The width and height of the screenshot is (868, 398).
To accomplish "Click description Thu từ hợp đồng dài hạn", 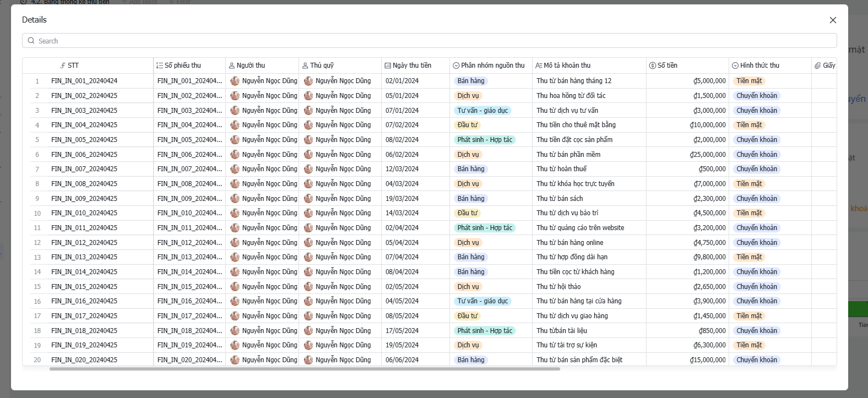I will pos(572,257).
